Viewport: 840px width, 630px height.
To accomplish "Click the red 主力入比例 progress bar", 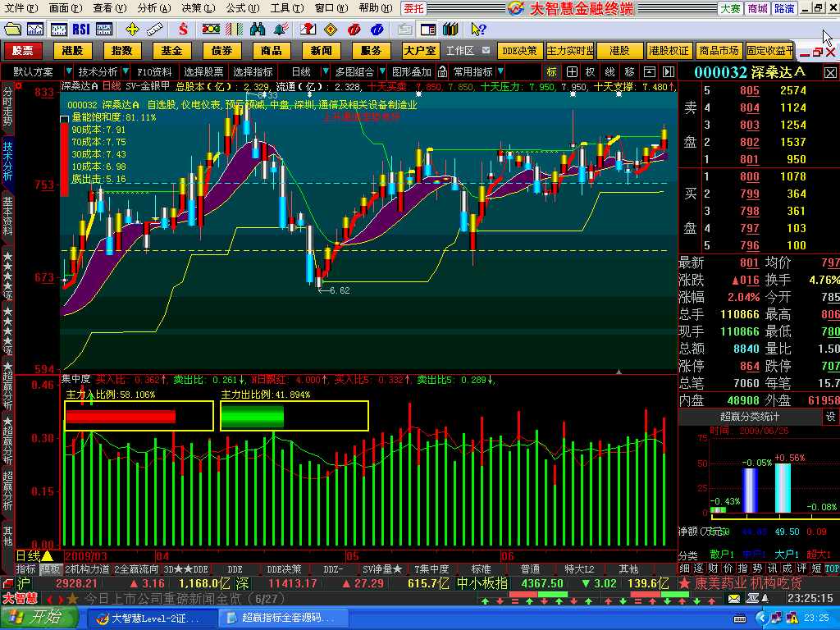I will pyautogui.click(x=121, y=416).
